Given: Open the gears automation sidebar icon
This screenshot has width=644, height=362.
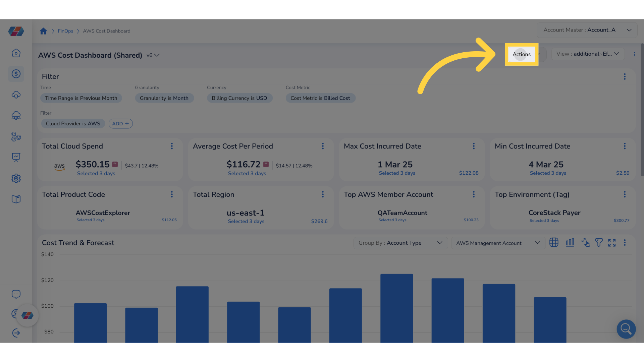Looking at the screenshot, I should point(16,136).
